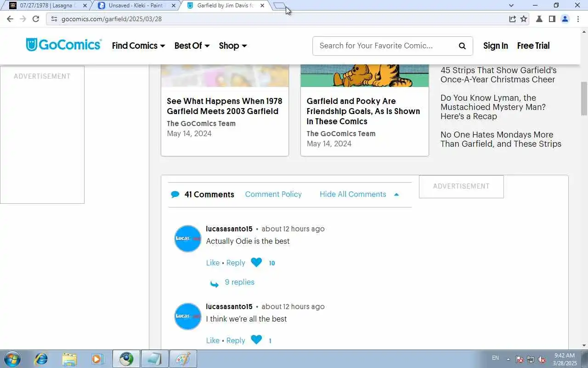
Task: Switch to the Unsaved - Kleki tab
Action: click(x=137, y=6)
